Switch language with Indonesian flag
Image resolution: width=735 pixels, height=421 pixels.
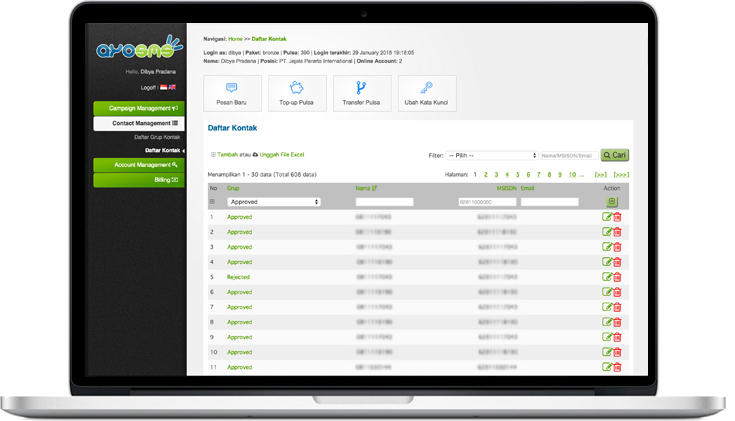(x=165, y=88)
